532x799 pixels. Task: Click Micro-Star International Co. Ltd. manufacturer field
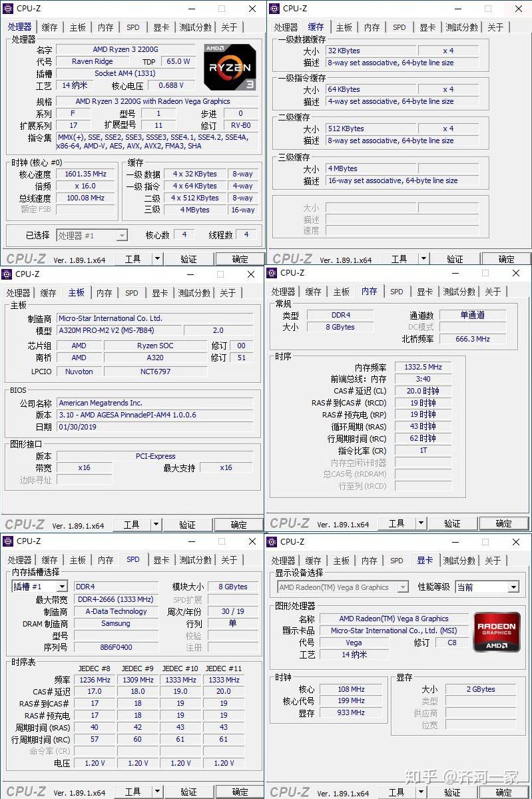coord(154,318)
